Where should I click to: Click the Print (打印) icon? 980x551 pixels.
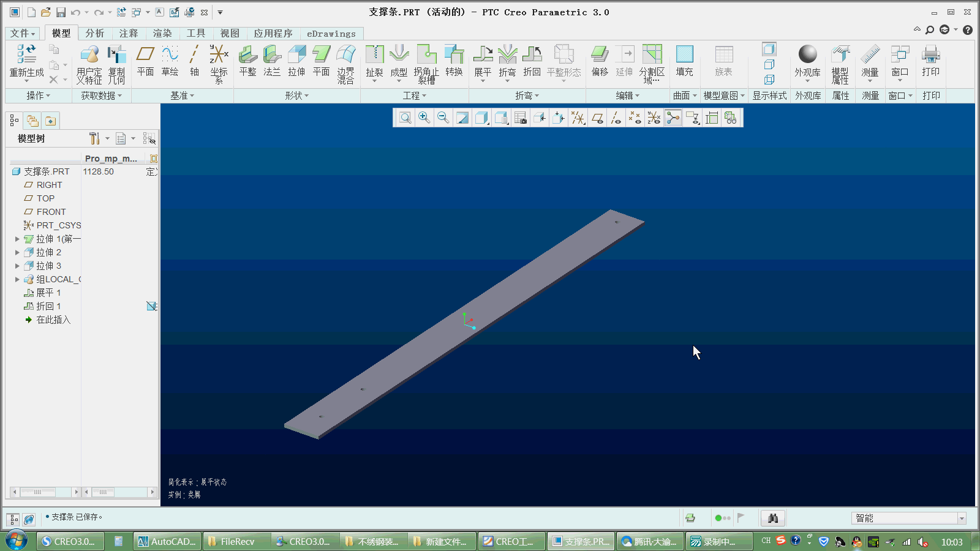[930, 54]
